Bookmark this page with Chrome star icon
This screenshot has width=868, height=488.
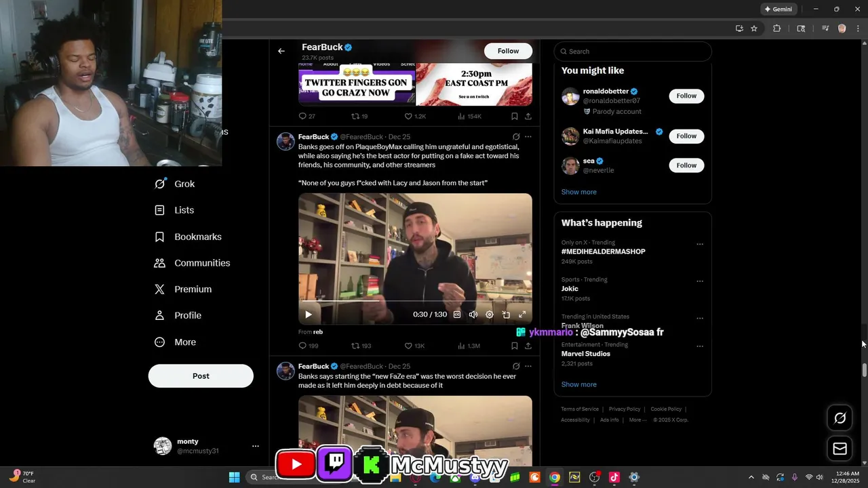(x=754, y=28)
